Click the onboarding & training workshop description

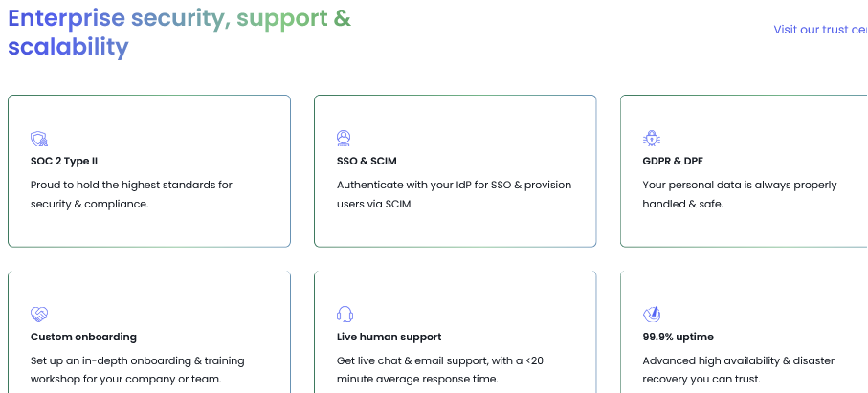point(137,370)
